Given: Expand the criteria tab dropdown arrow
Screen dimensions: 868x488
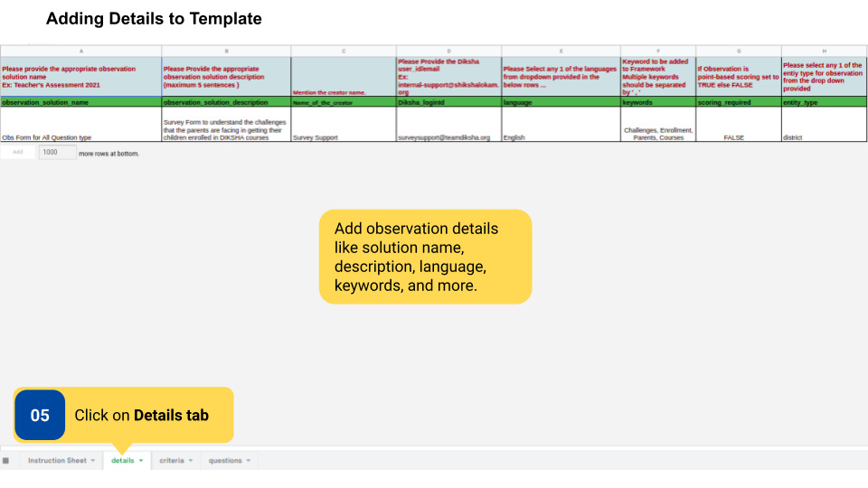Looking at the screenshot, I should [192, 461].
